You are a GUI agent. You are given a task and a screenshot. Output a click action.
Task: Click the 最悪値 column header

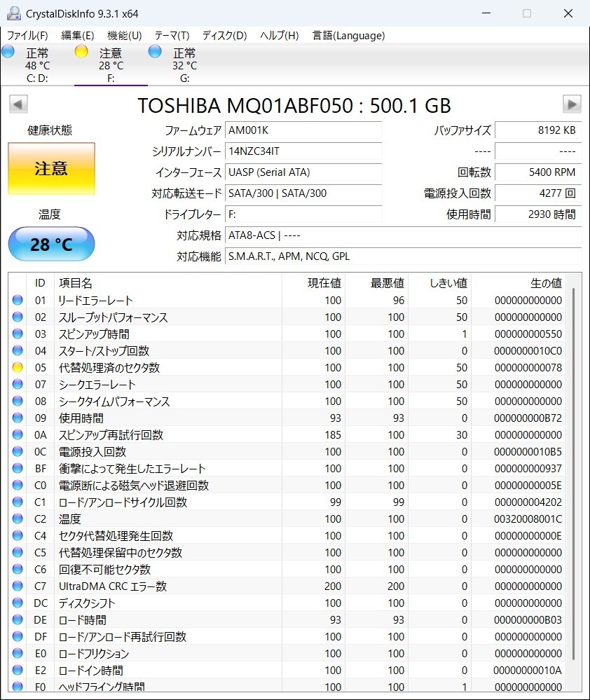(x=387, y=282)
